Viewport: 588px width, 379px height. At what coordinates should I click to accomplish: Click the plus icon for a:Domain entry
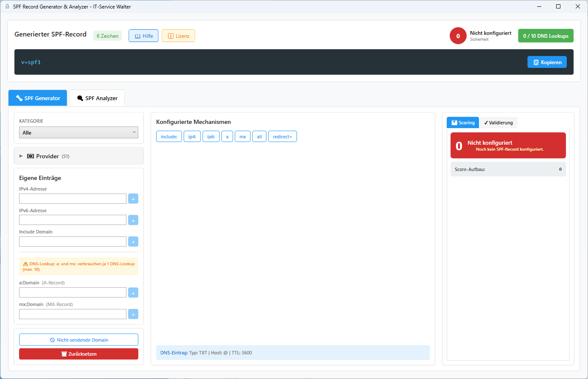click(x=133, y=293)
